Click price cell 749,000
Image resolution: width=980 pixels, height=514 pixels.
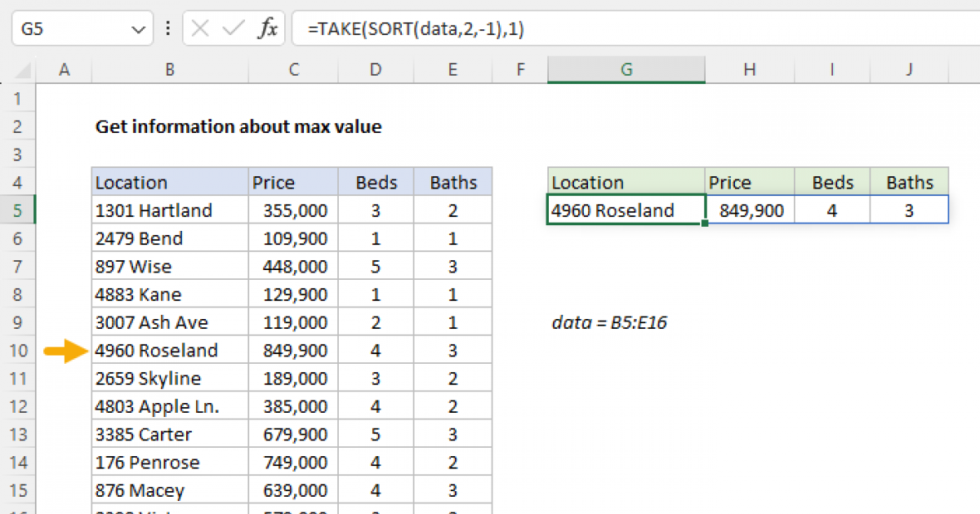click(293, 463)
